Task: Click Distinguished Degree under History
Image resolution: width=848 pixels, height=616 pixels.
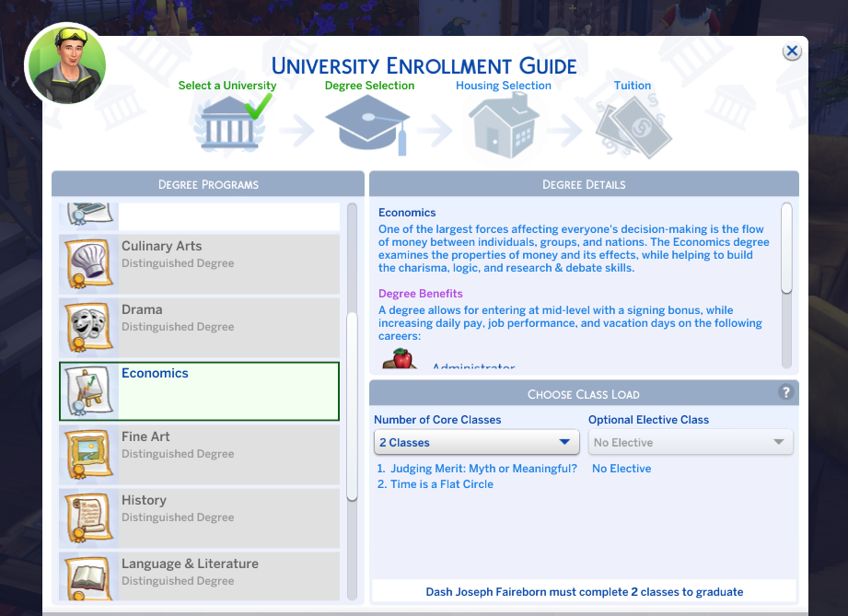Action: coord(178,517)
